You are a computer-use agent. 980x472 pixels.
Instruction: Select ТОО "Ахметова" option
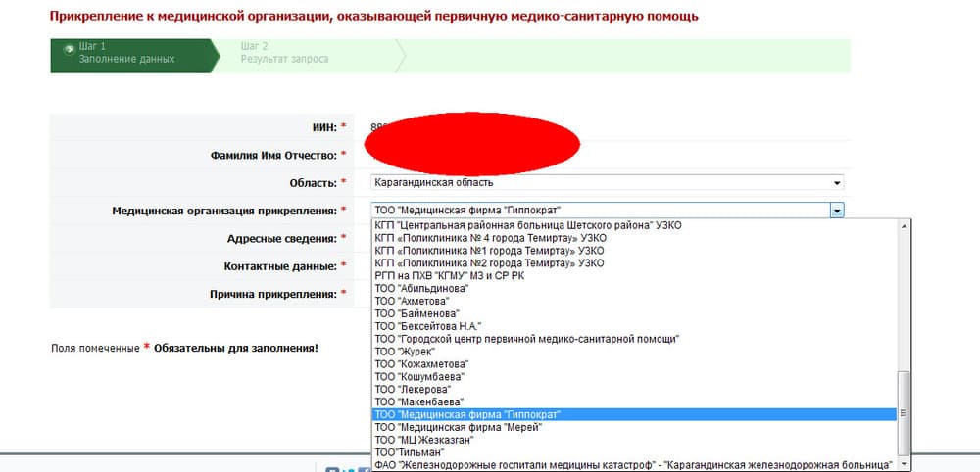click(x=634, y=301)
